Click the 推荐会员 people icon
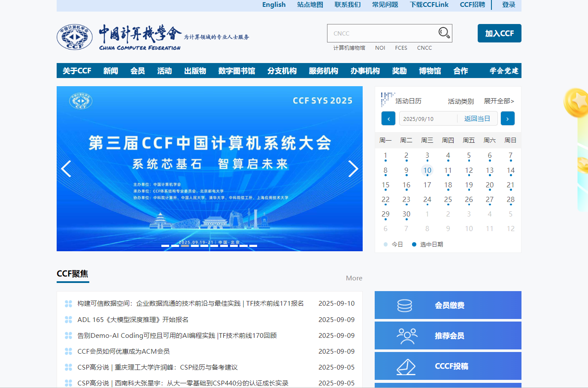The height and width of the screenshot is (388, 588). click(x=407, y=336)
